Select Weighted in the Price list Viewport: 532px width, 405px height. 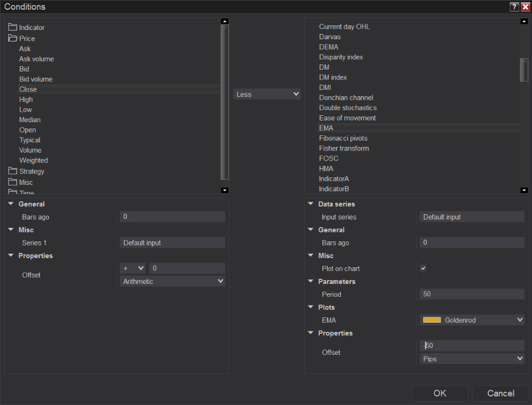point(33,160)
